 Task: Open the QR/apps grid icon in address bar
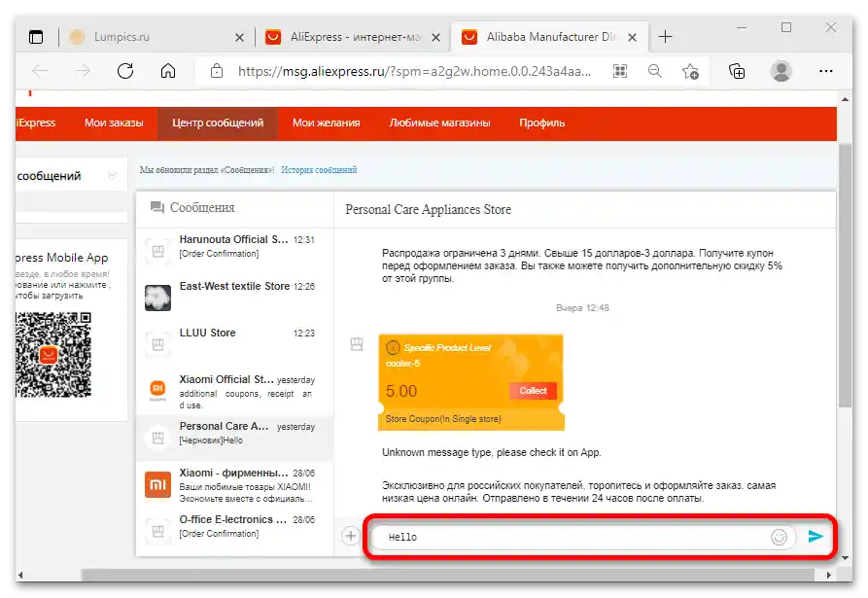point(620,71)
